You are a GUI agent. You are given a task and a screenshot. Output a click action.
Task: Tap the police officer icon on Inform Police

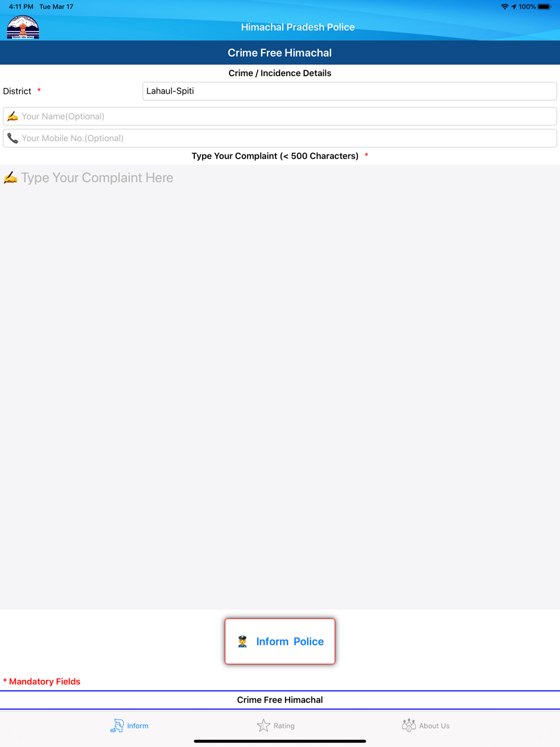(x=242, y=641)
